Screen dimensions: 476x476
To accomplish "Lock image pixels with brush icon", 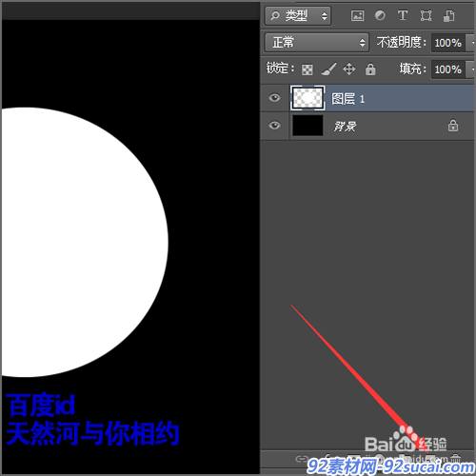I will click(328, 69).
